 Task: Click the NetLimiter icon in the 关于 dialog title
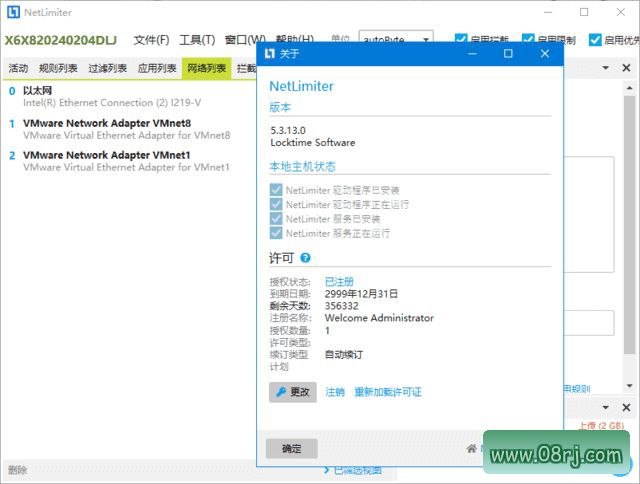(269, 53)
